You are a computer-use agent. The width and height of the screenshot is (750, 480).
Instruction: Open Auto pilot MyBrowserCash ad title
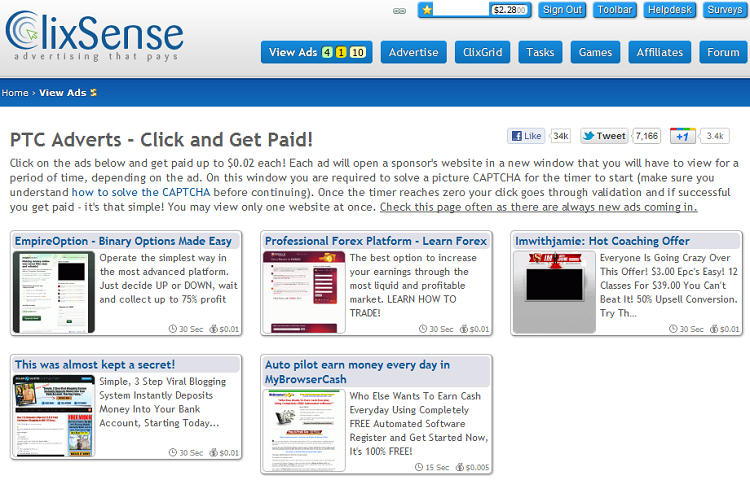pyautogui.click(x=357, y=372)
